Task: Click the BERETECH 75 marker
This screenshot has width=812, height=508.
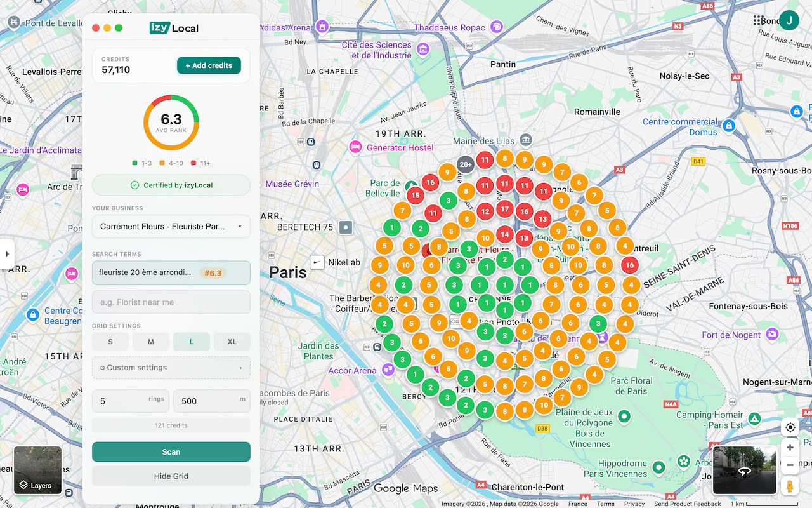Action: pos(346,227)
